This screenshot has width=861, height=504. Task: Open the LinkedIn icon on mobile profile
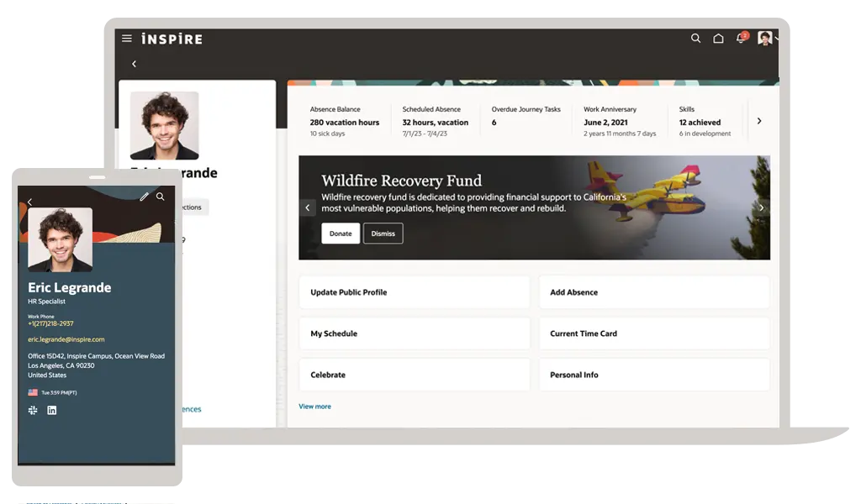(x=51, y=410)
